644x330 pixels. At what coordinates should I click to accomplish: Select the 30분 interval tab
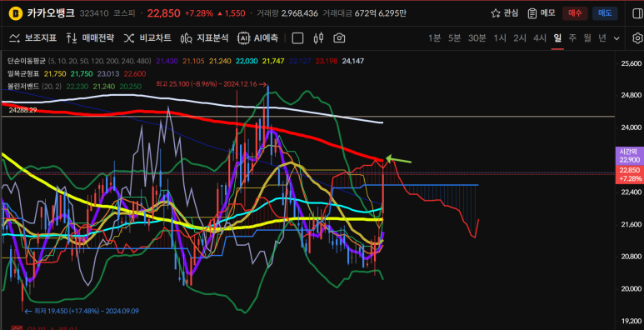pyautogui.click(x=477, y=38)
